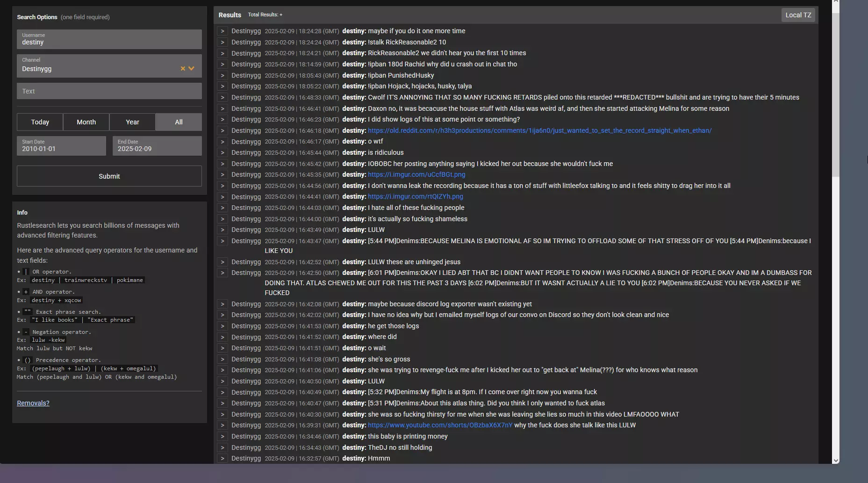Click the vertical page scrollbar thumb
868x483 pixels.
tap(836, 95)
